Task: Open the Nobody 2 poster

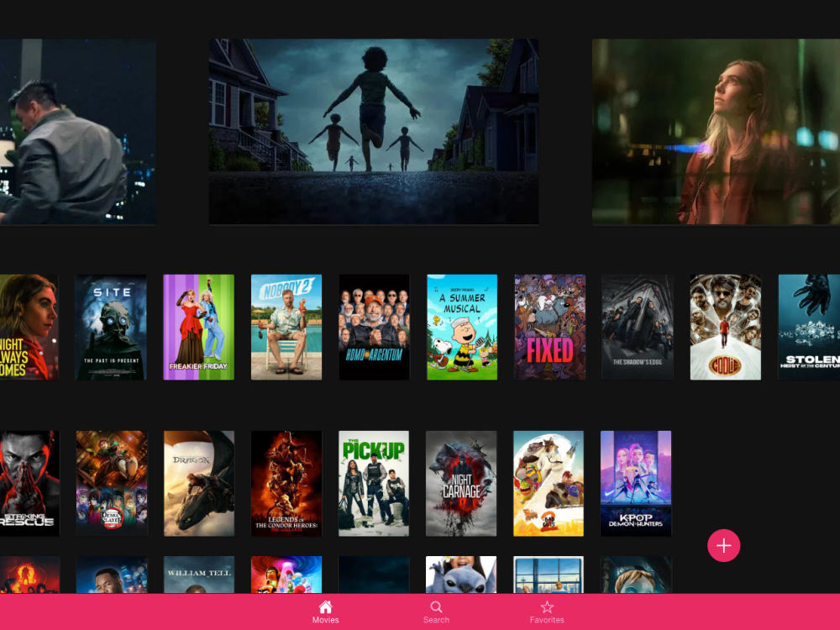Action: [x=286, y=328]
